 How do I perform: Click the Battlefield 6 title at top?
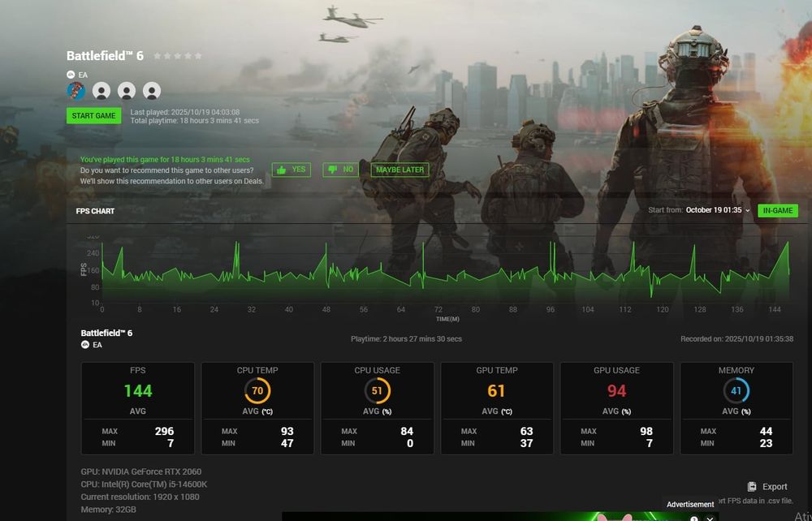coord(105,56)
